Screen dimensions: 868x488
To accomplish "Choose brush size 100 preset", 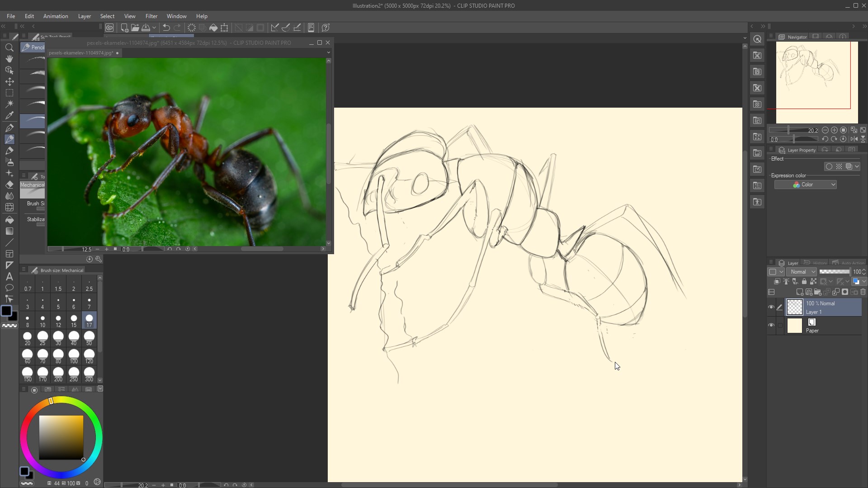I will click(74, 356).
